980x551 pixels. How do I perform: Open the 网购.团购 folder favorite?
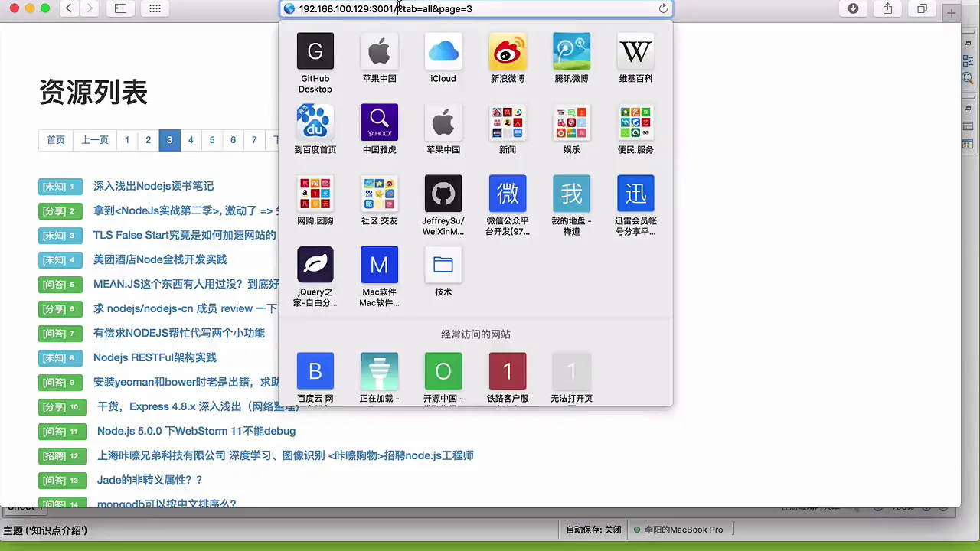(x=315, y=194)
